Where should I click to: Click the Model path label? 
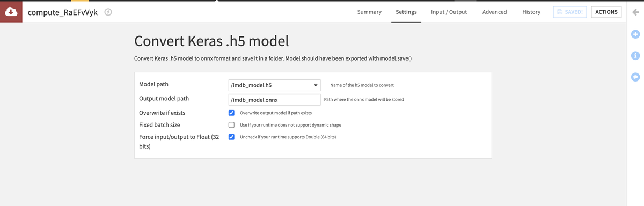pos(153,85)
